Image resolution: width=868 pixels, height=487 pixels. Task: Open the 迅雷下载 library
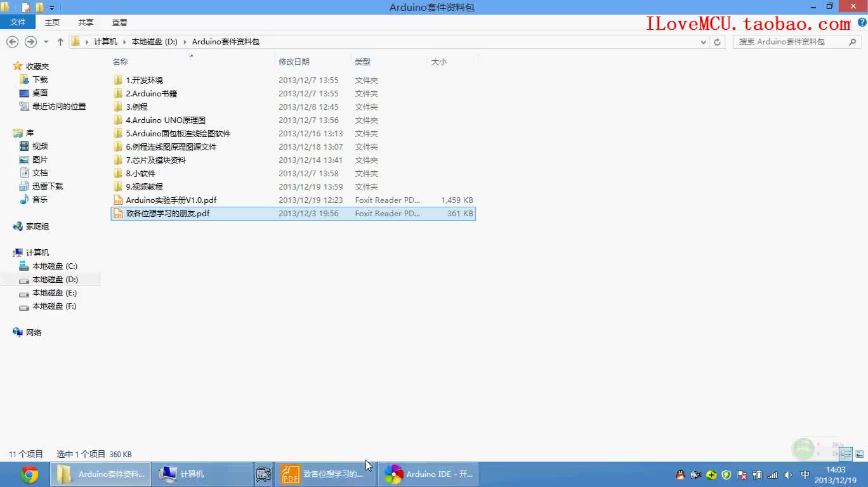coord(48,186)
